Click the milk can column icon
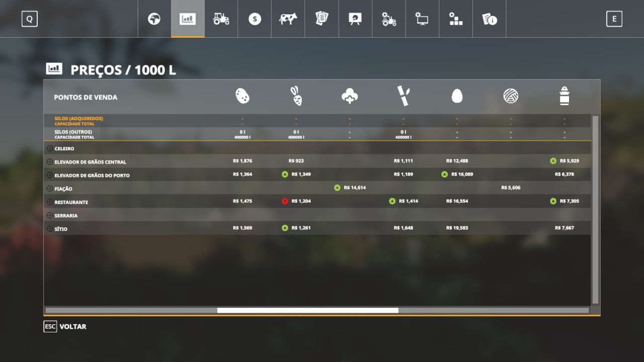This screenshot has height=362, width=644. tap(565, 96)
